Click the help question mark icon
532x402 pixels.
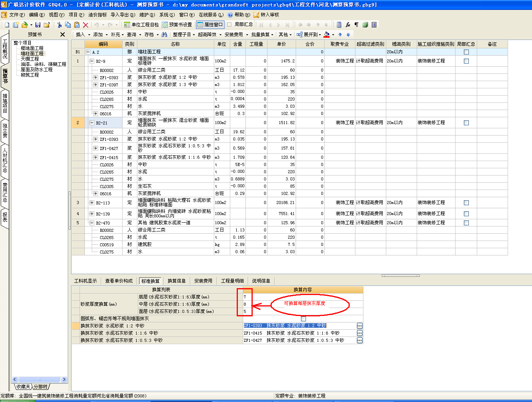pyautogui.click(x=230, y=15)
